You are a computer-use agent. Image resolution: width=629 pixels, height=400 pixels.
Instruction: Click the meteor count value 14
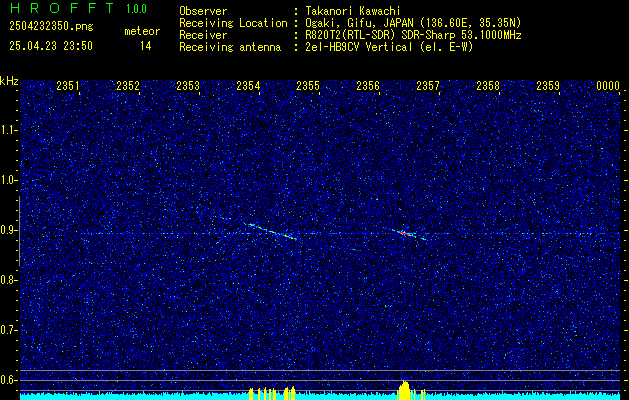(146, 46)
